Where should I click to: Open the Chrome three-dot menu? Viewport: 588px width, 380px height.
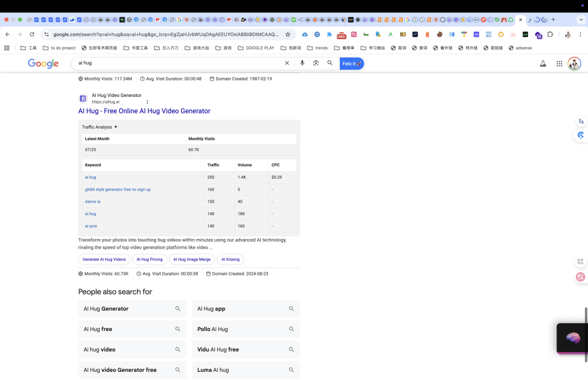580,34
